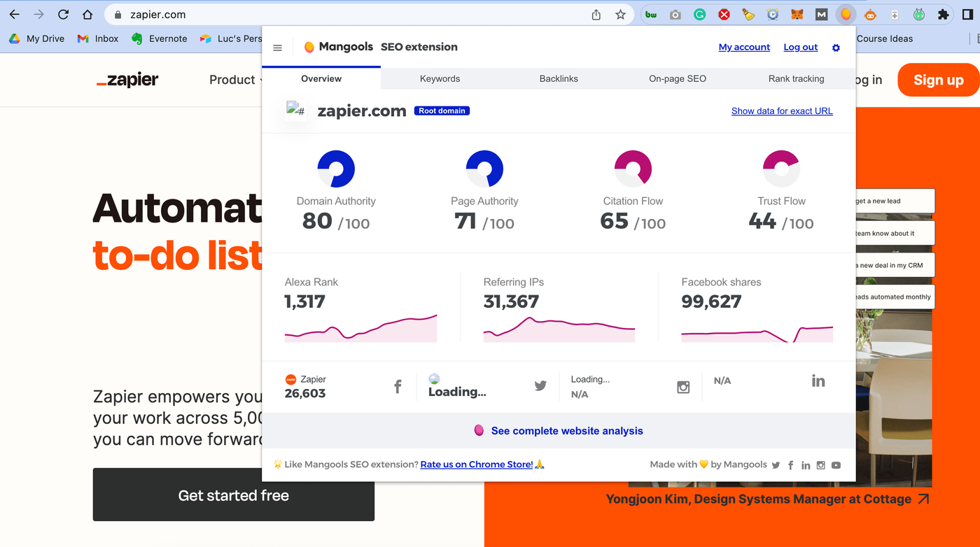980x547 pixels.
Task: Open the Evernote bookmark
Action: click(x=160, y=38)
